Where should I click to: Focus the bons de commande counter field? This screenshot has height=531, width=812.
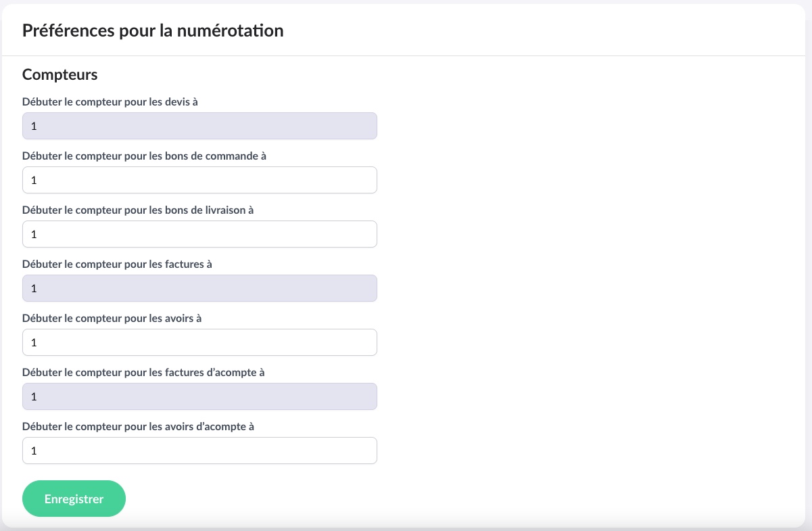click(199, 180)
